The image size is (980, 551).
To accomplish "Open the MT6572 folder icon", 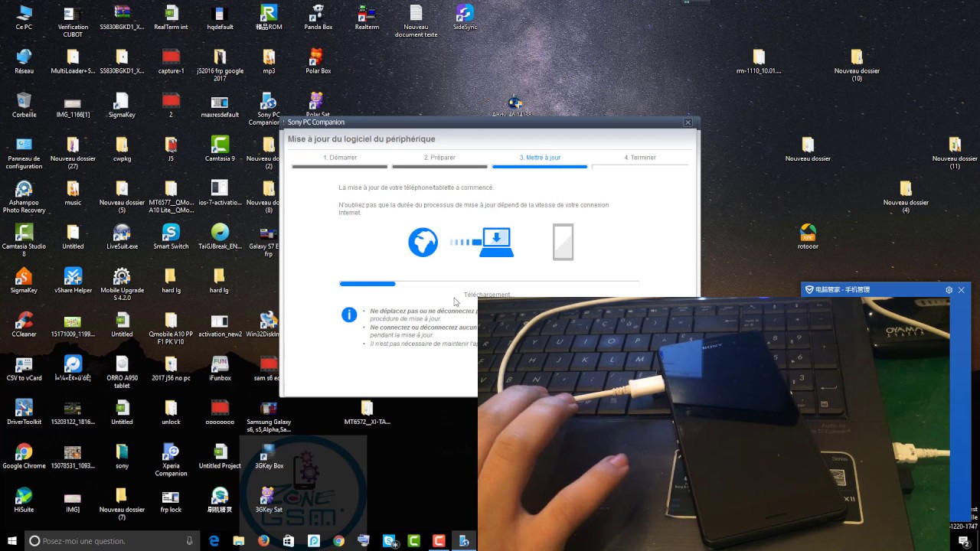I will pos(367,412).
